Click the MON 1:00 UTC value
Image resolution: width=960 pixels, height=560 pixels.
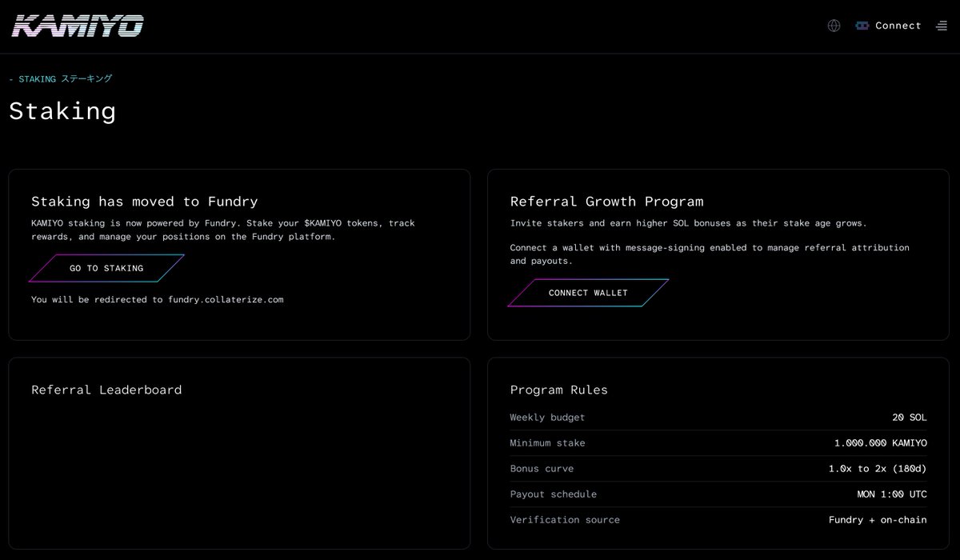(x=892, y=494)
